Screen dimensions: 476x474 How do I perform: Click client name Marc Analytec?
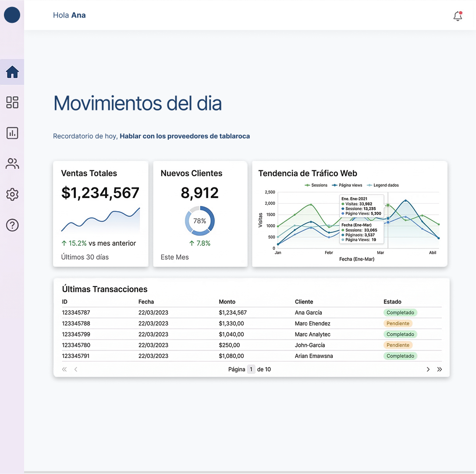click(x=313, y=334)
